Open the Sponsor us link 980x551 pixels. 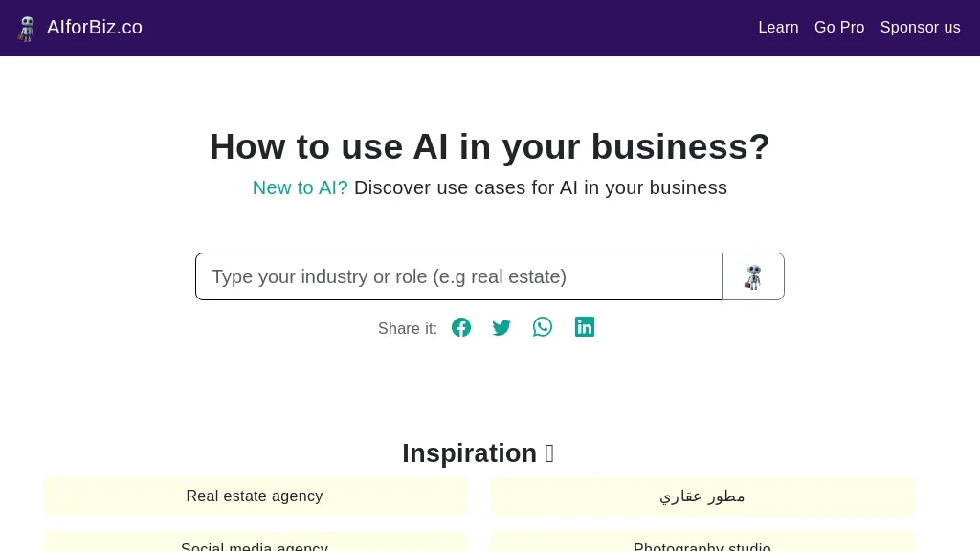click(920, 28)
